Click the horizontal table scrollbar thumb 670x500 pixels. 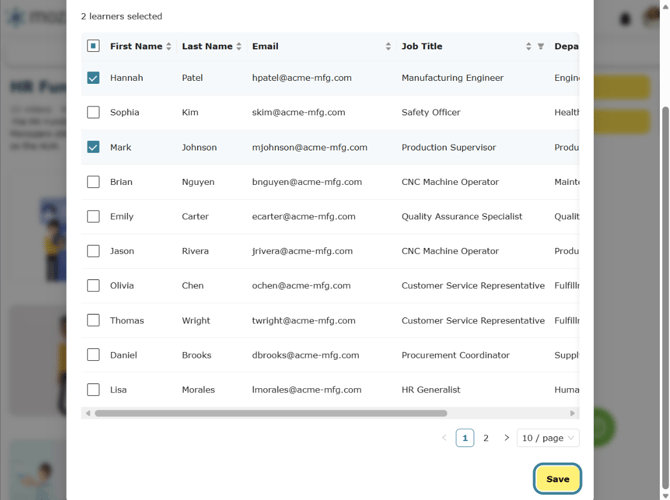coord(271,413)
